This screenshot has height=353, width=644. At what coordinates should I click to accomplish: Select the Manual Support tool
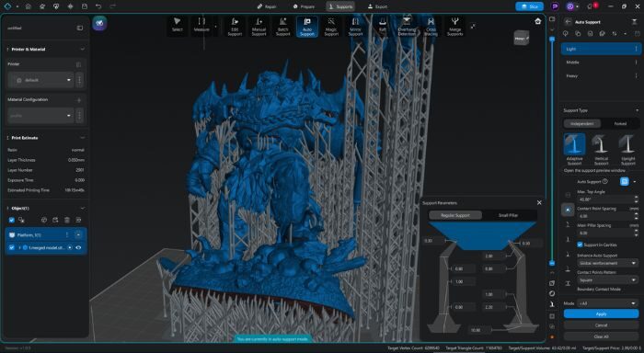coord(259,27)
